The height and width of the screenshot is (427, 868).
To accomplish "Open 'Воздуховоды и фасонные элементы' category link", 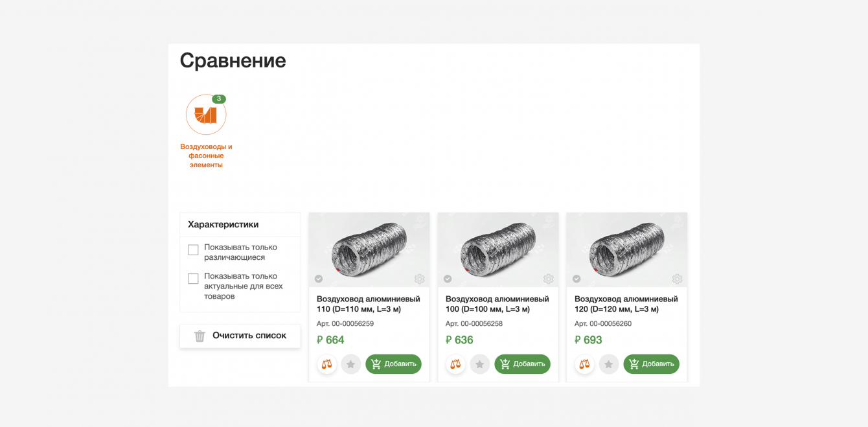I will point(206,156).
